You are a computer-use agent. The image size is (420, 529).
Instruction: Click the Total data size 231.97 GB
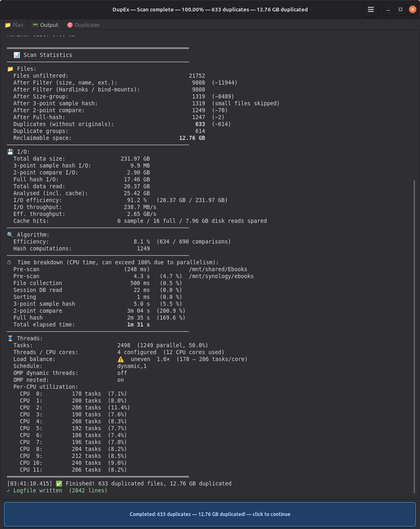point(135,159)
